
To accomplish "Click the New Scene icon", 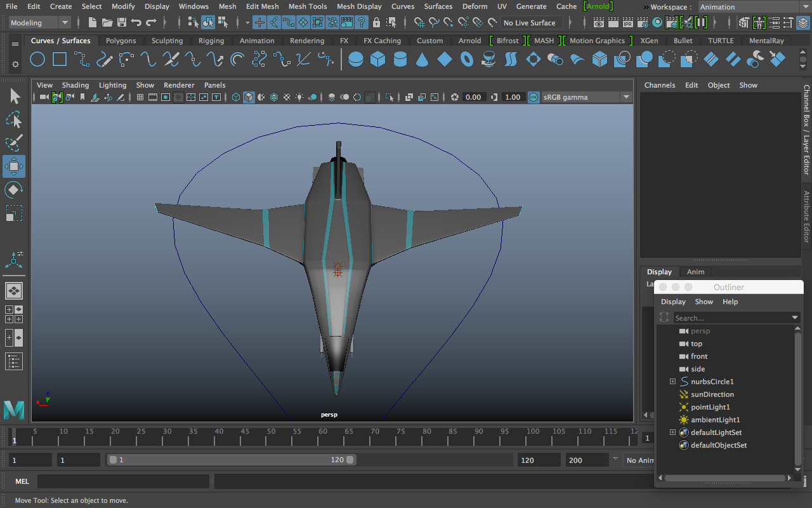I will [93, 23].
